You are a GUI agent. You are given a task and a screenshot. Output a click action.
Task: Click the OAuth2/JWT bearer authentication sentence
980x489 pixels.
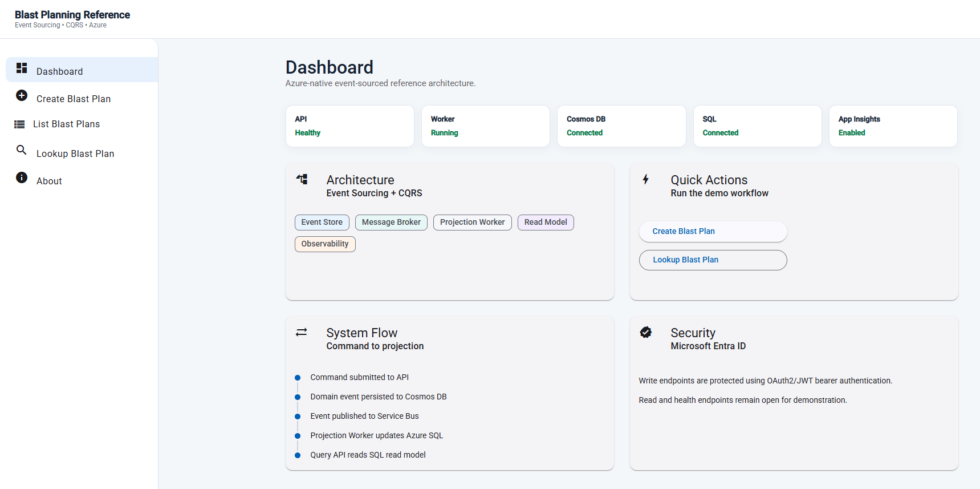766,381
